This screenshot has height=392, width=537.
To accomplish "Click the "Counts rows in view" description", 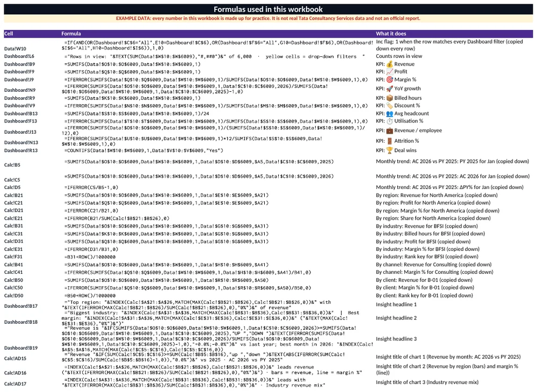I will [399, 56].
